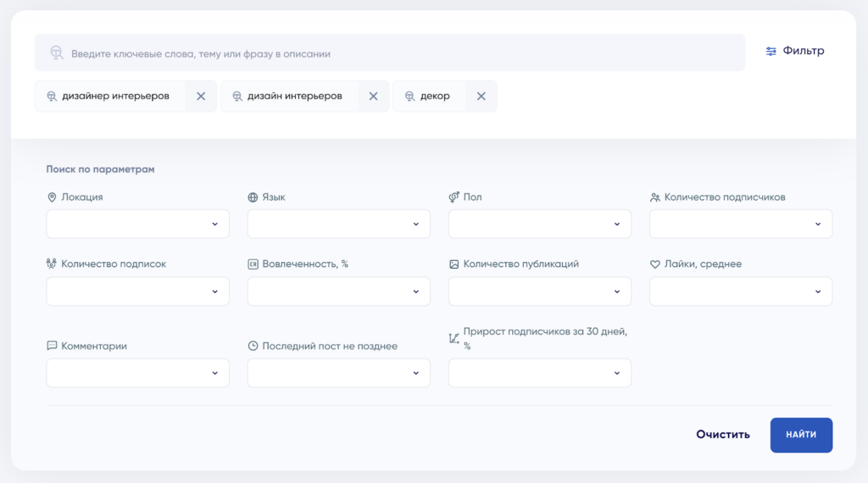Screen dimensions: 868x483
Task: Click the location pin icon beside Локация
Action: tap(52, 197)
